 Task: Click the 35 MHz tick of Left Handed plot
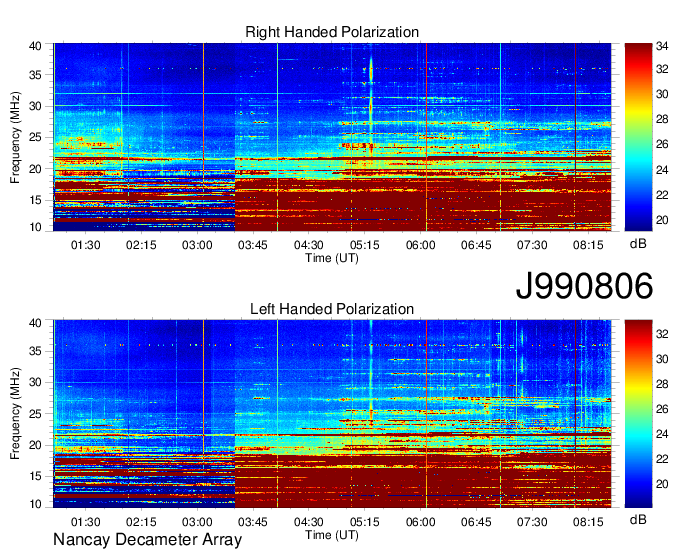point(35,351)
